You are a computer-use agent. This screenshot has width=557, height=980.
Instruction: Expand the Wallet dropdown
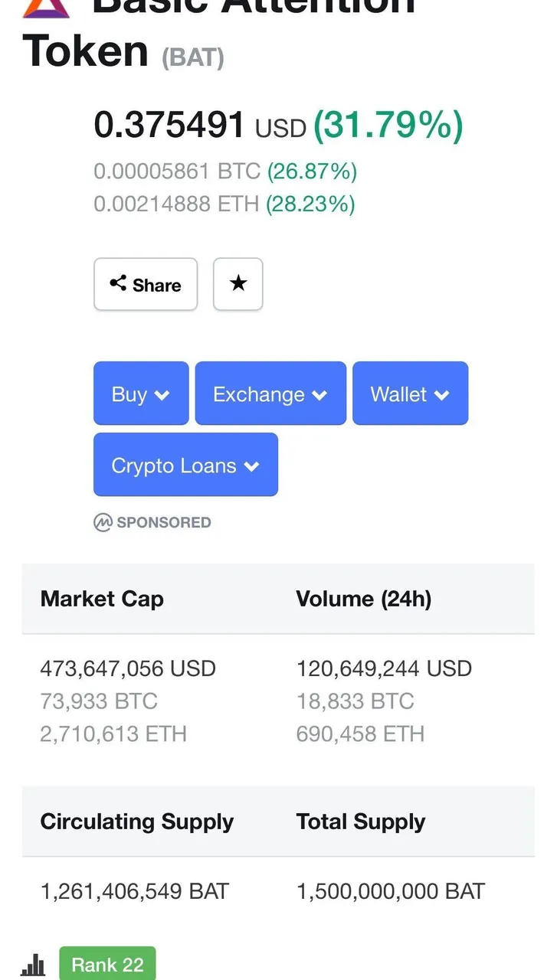click(410, 394)
